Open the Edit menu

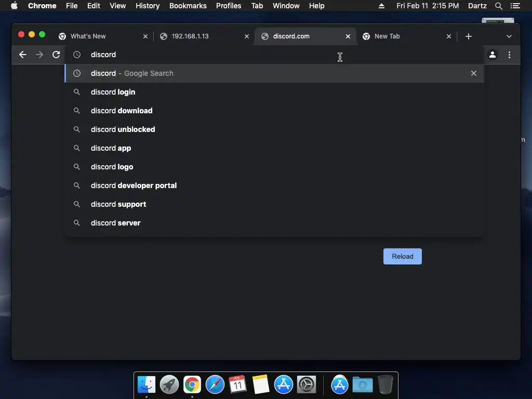(94, 6)
